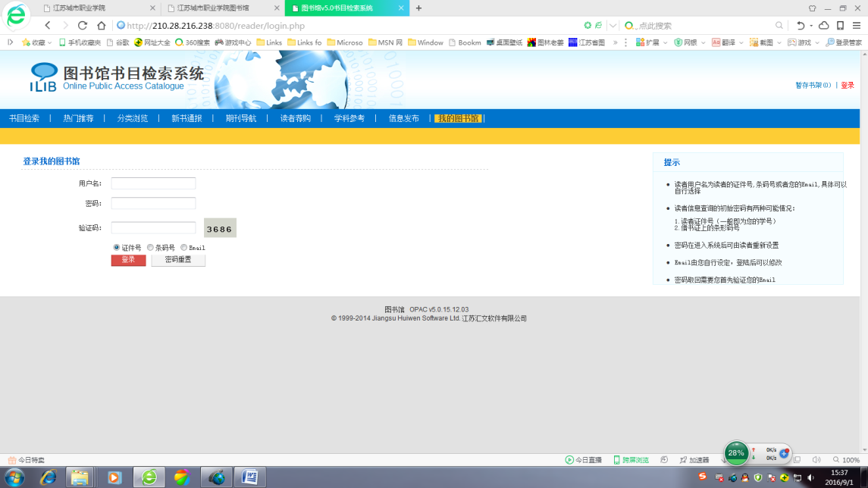
Task: Switch to the 江苏城市职业学院图书馆 tab
Action: pos(212,8)
